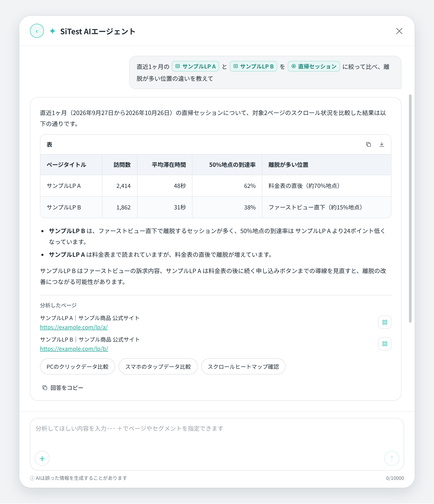
Task: Click the 48秒 cell
Action: coord(165,186)
